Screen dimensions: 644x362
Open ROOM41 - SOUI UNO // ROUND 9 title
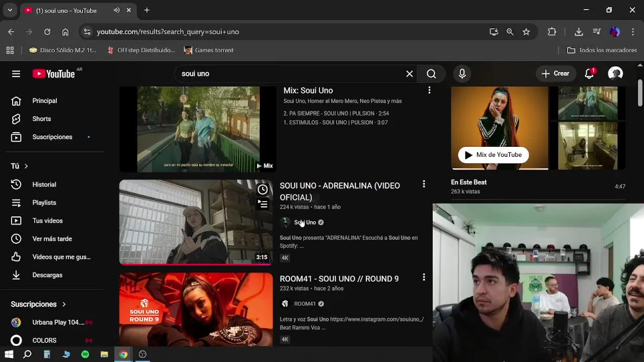click(339, 279)
